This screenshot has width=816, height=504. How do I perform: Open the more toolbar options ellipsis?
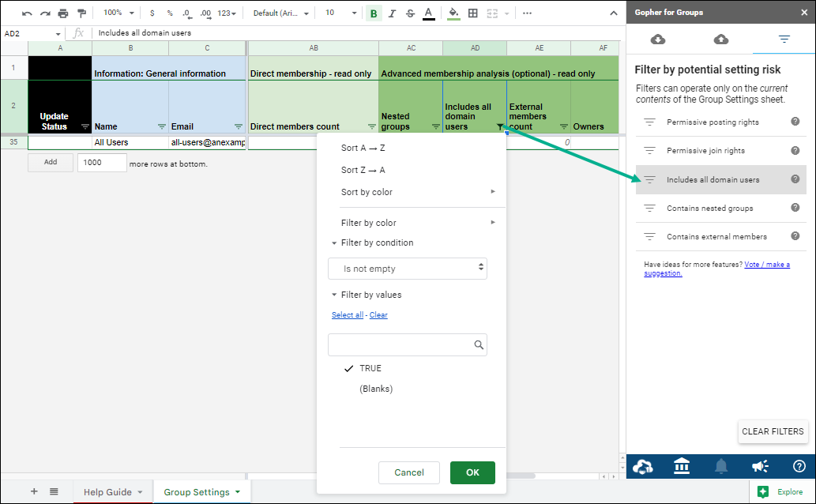tap(527, 13)
